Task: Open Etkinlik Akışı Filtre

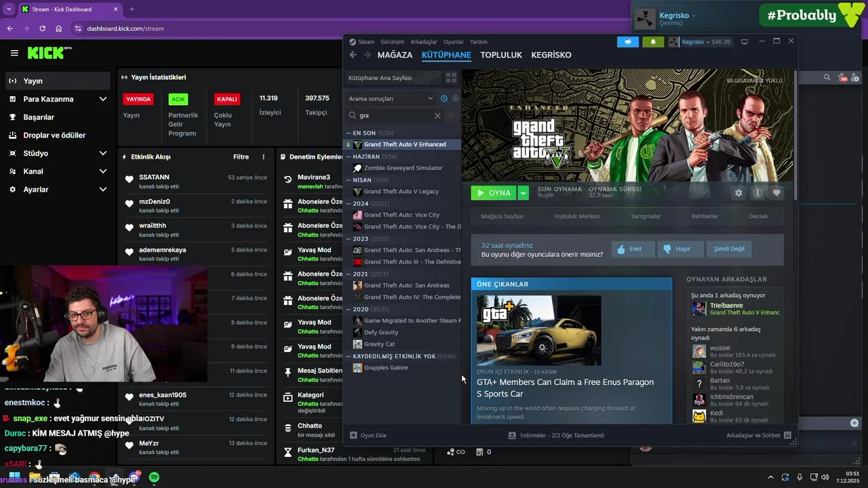Action: point(241,157)
